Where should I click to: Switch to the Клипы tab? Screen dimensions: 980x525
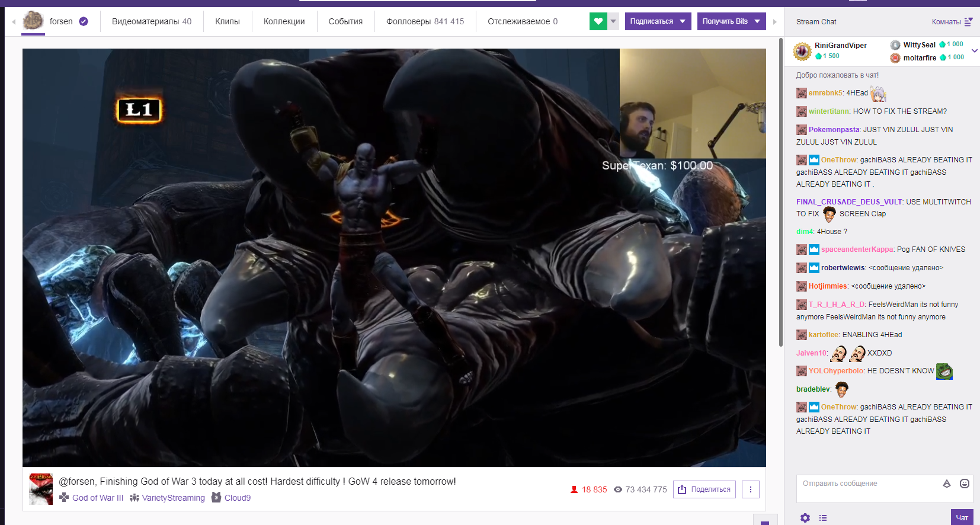(x=228, y=21)
